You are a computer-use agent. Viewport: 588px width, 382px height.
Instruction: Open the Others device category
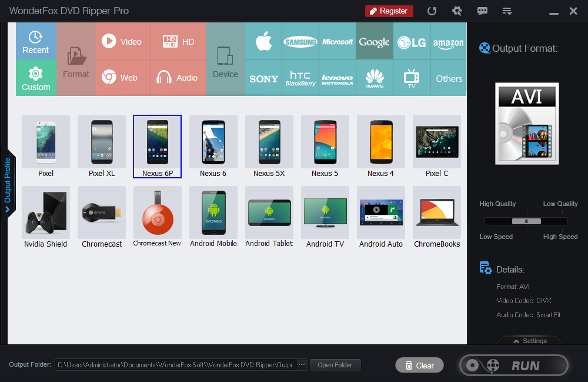point(449,78)
